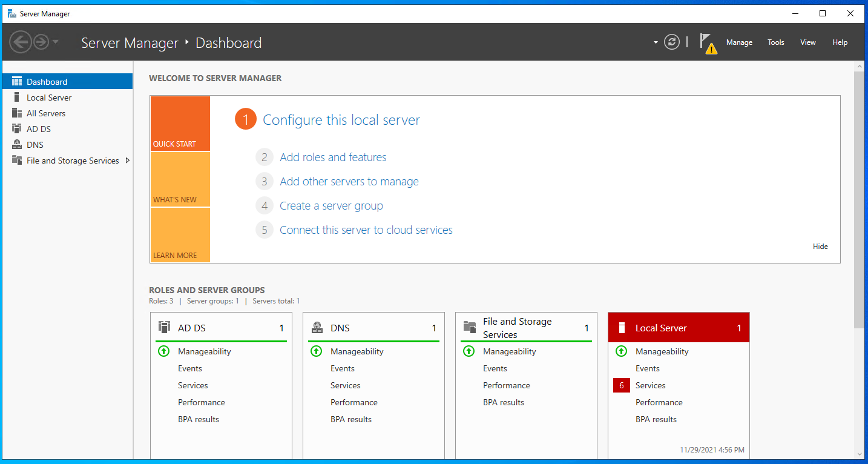Click Performance in the AD DS tile
This screenshot has width=868, height=464.
point(202,402)
